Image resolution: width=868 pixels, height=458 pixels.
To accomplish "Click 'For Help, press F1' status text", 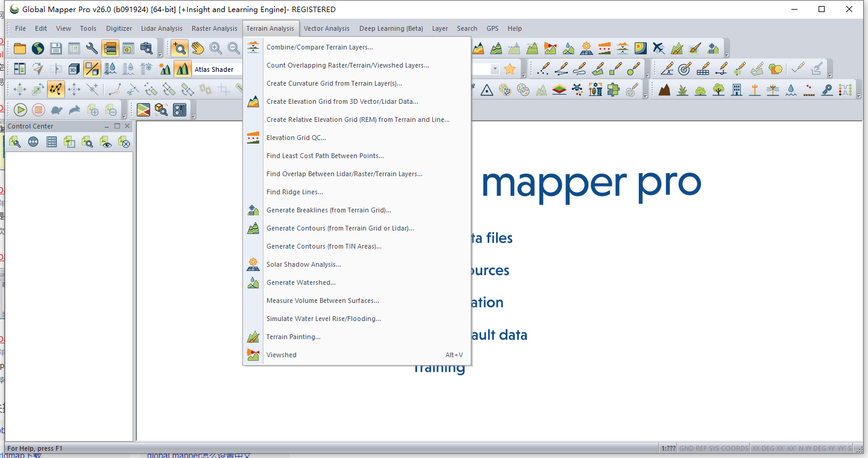I will (35, 448).
